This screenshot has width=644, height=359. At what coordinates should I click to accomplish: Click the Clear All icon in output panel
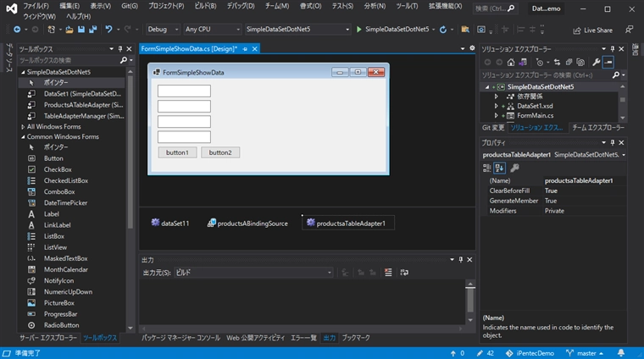(x=388, y=273)
